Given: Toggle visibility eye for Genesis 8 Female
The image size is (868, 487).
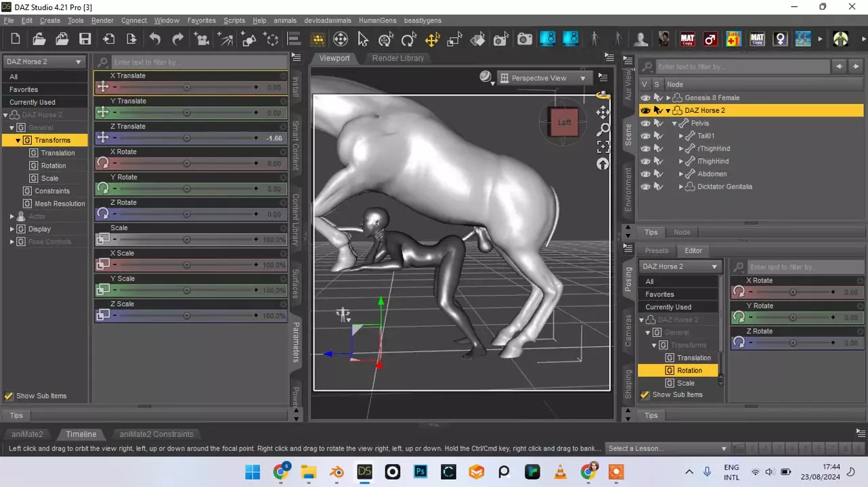Looking at the screenshot, I should click(645, 98).
